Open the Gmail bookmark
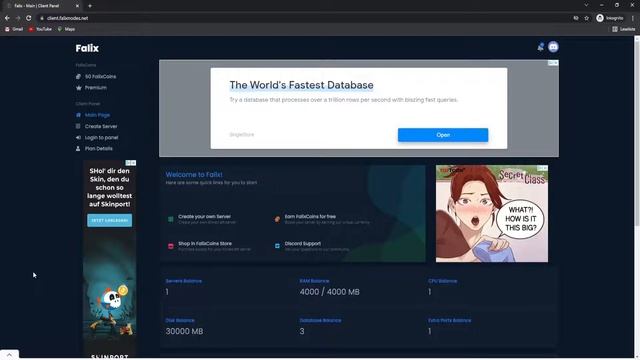This screenshot has height=360, width=640. (x=14, y=29)
